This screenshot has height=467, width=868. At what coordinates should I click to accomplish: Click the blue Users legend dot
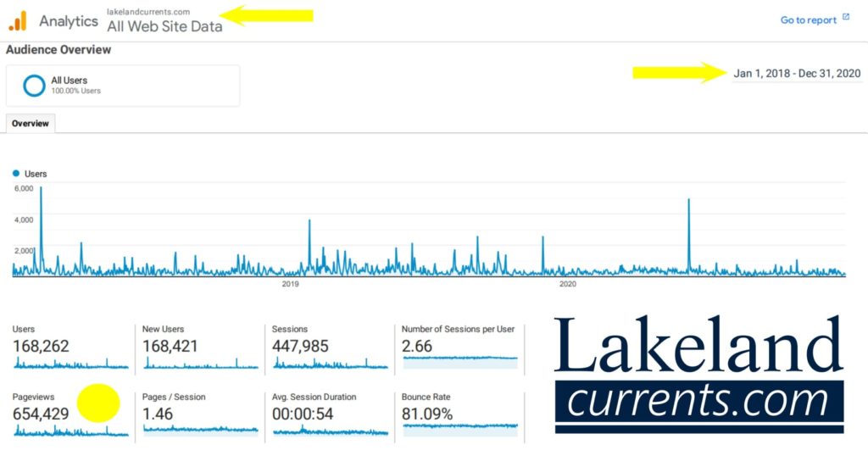pos(16,173)
